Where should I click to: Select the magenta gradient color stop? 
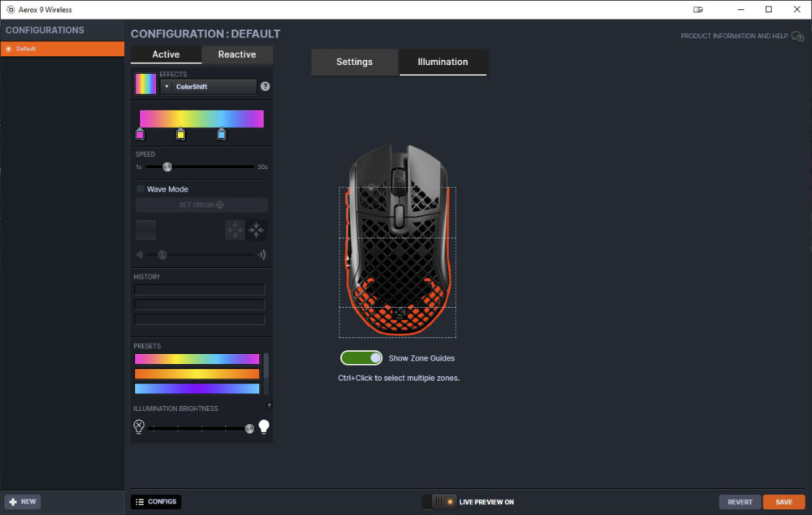[x=140, y=134]
